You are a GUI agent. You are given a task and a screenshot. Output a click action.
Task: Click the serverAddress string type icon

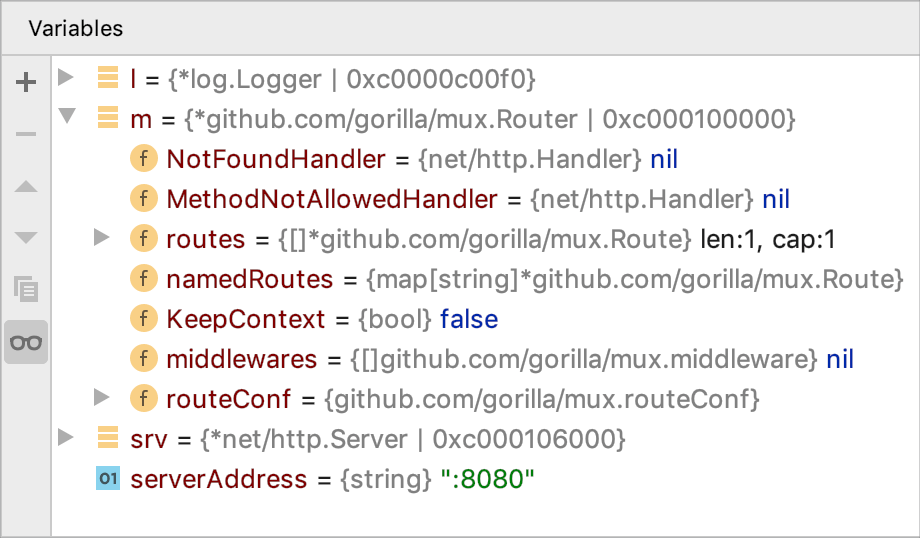[x=107, y=479]
